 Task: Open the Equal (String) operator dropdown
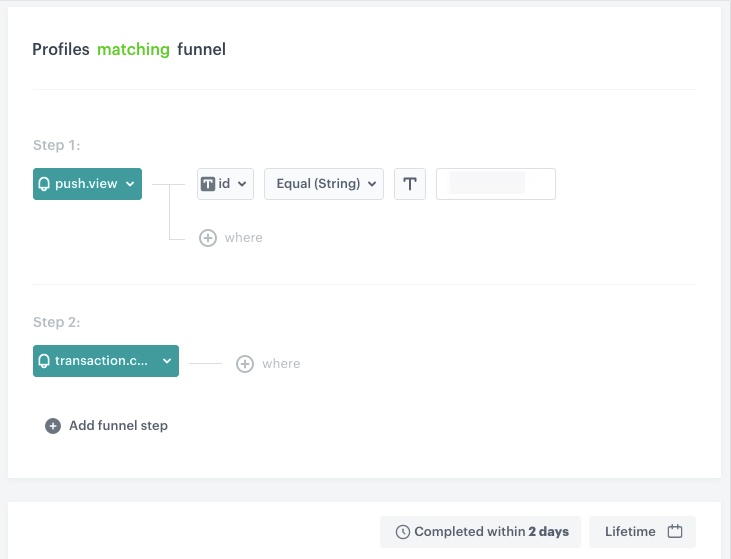coord(323,184)
